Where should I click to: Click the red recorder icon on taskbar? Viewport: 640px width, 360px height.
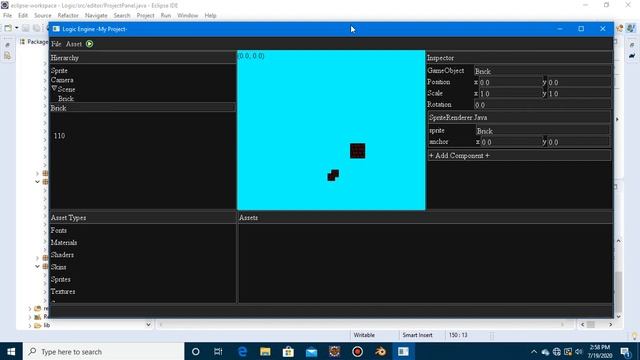[x=358, y=351]
